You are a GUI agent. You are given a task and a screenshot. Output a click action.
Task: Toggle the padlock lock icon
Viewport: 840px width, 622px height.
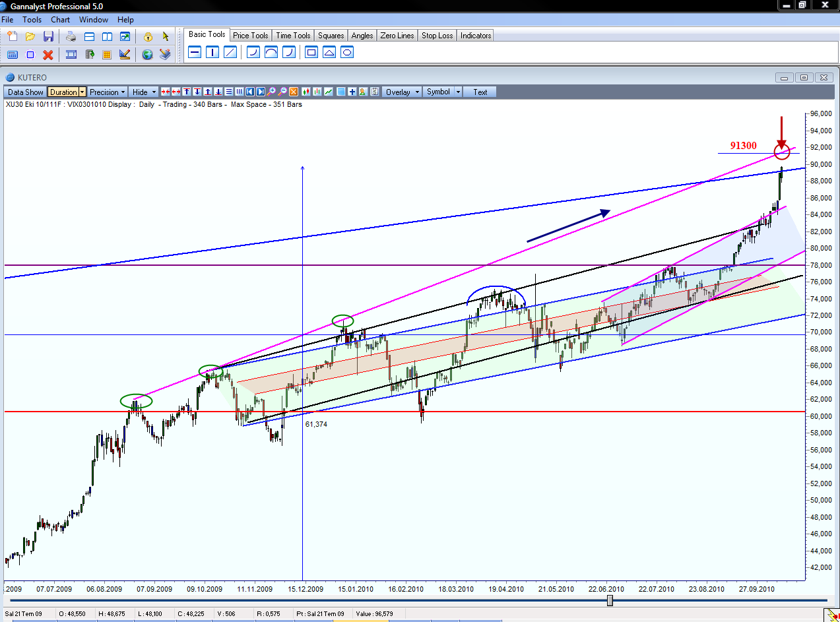148,36
